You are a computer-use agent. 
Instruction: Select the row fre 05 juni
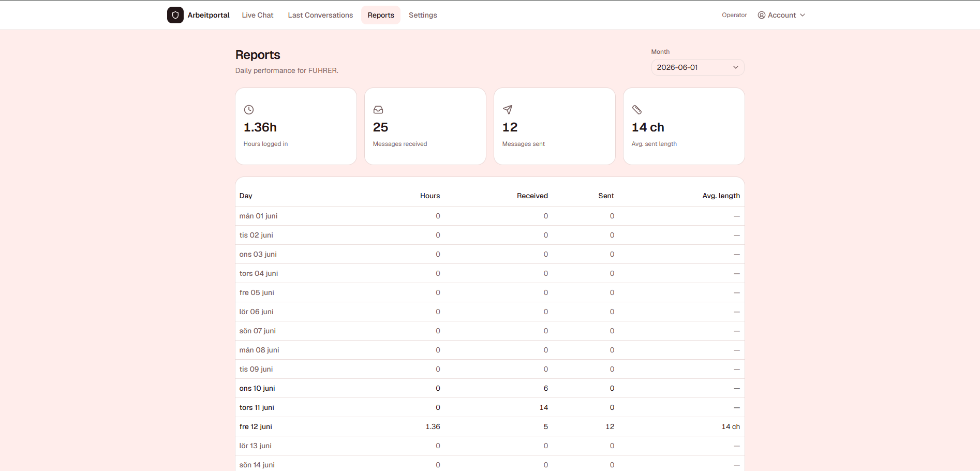(490, 292)
